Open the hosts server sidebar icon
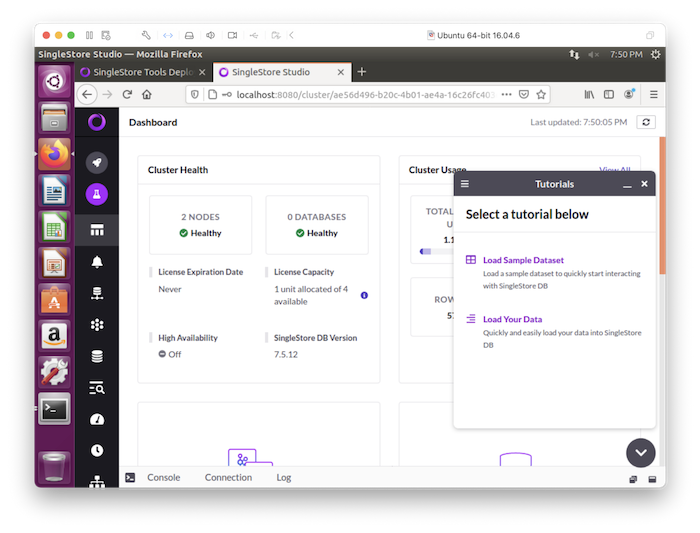This screenshot has width=700, height=533. [97, 293]
